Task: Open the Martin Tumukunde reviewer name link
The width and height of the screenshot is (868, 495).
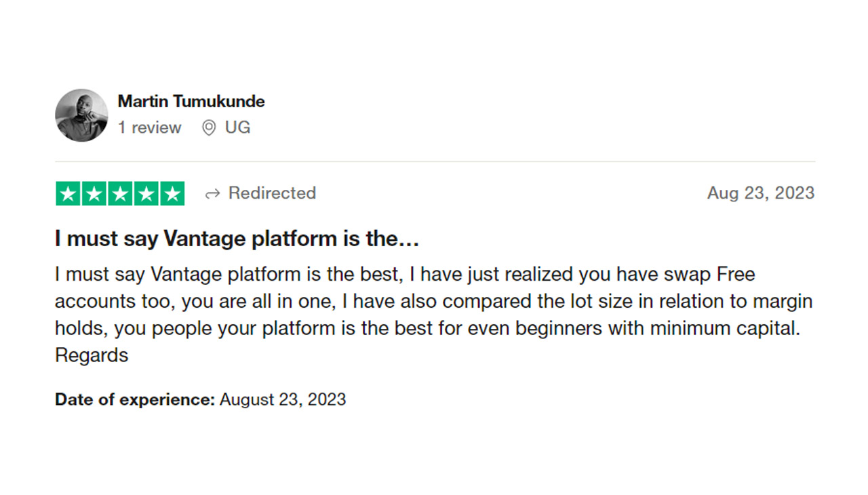Action: coord(191,101)
